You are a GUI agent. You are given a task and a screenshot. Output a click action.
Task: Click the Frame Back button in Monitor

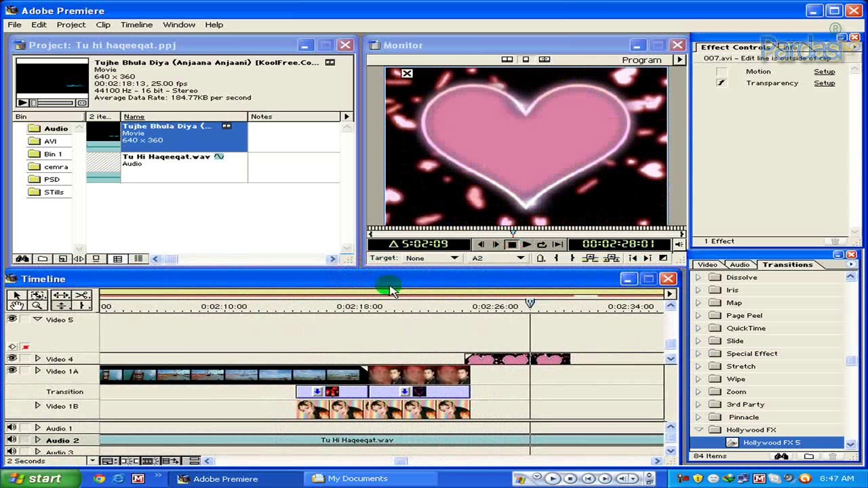coord(481,245)
